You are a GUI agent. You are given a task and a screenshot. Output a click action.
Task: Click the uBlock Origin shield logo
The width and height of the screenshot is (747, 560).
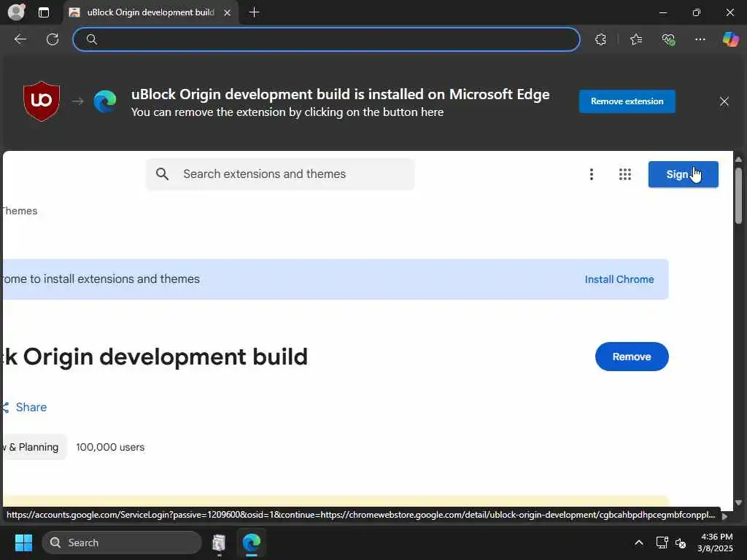click(x=42, y=101)
